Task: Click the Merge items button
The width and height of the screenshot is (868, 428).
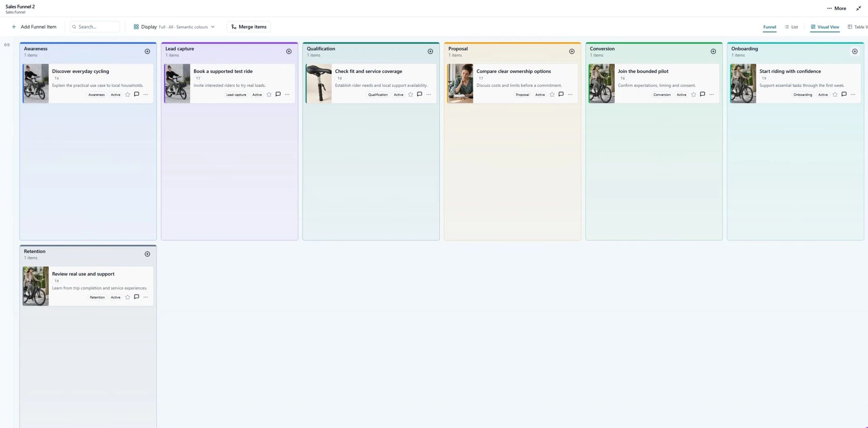Action: (249, 27)
